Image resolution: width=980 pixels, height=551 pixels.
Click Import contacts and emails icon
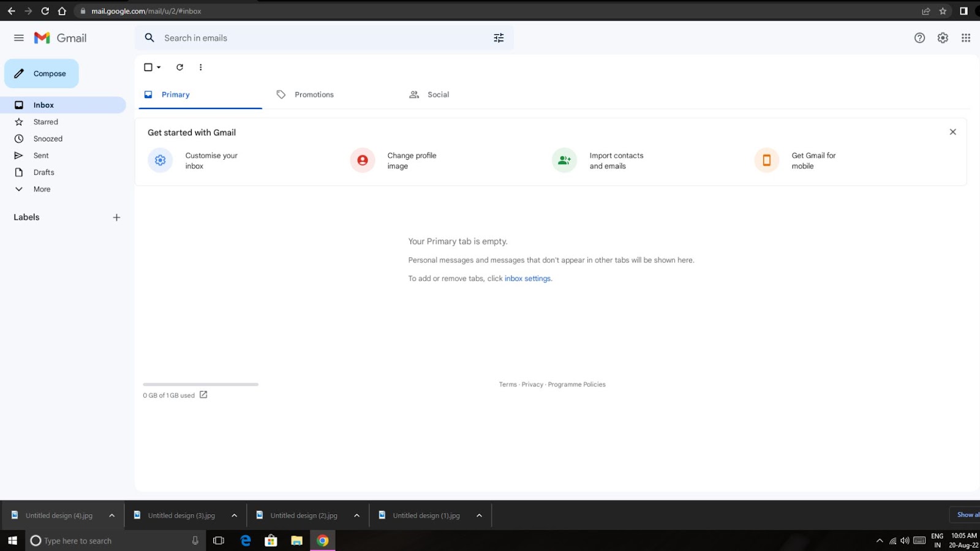564,160
